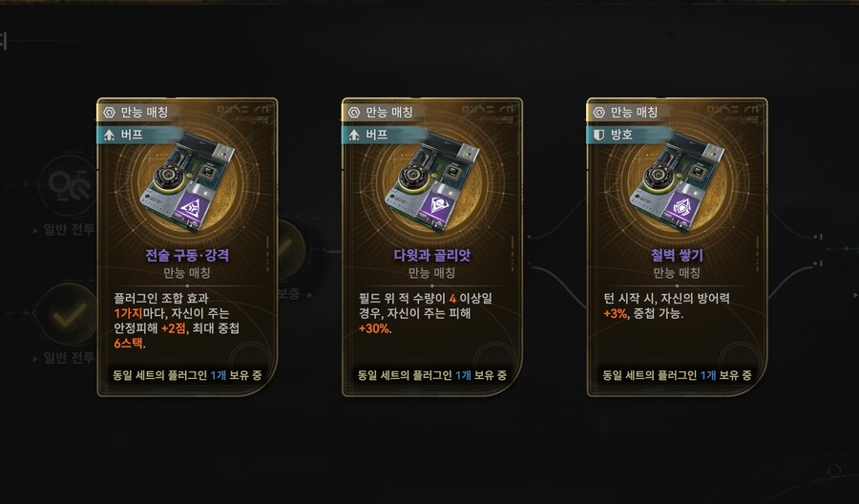Viewport: 859px width, 504px height.
Task: Choose the 다윗과 골리앗 card title
Action: (431, 255)
